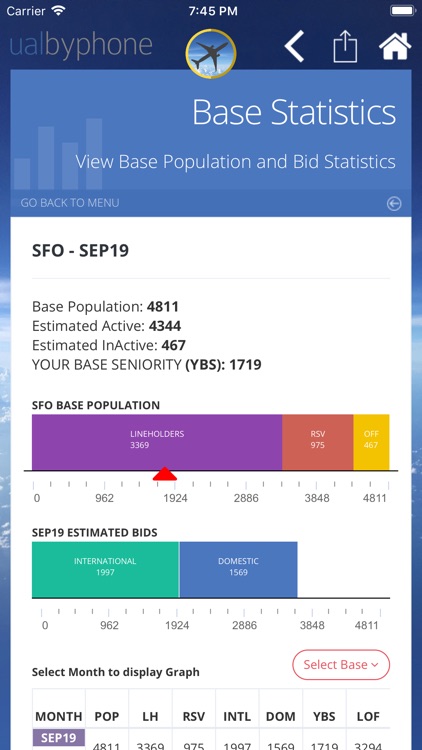The image size is (422, 750).
Task: Click the circled back arrow icon
Action: point(394,204)
